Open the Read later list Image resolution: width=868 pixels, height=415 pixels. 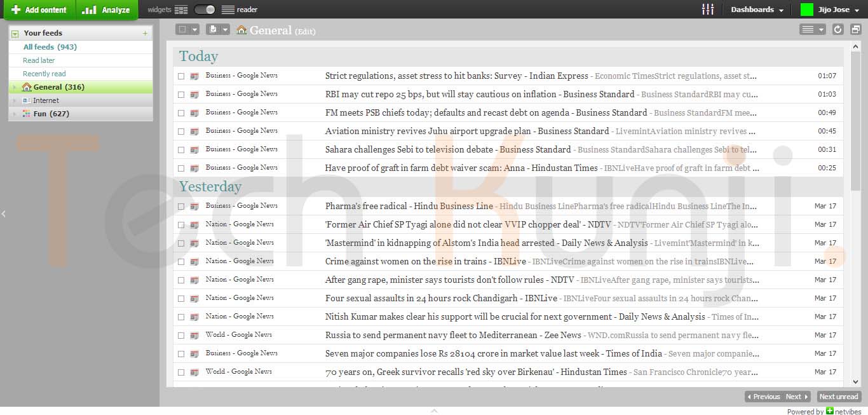click(39, 60)
